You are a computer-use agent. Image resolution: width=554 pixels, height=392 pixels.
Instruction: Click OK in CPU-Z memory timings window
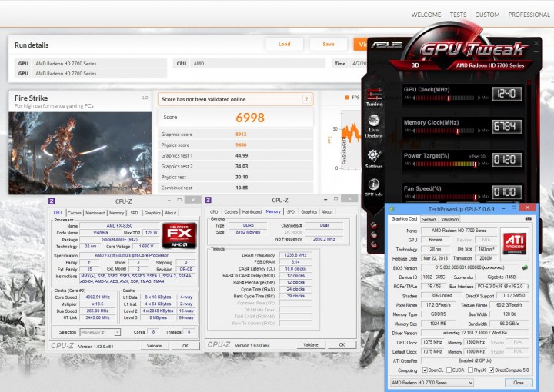pyautogui.click(x=342, y=344)
